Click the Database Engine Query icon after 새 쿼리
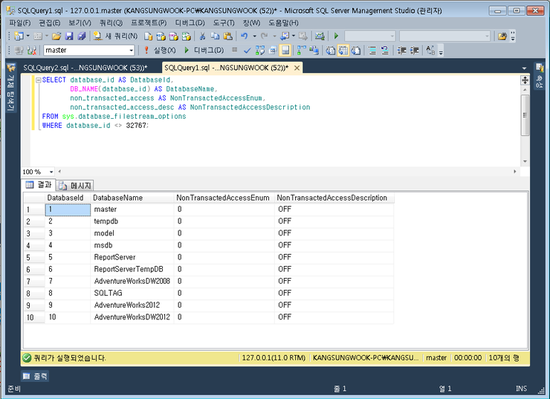This screenshot has height=399, width=550. (x=148, y=36)
